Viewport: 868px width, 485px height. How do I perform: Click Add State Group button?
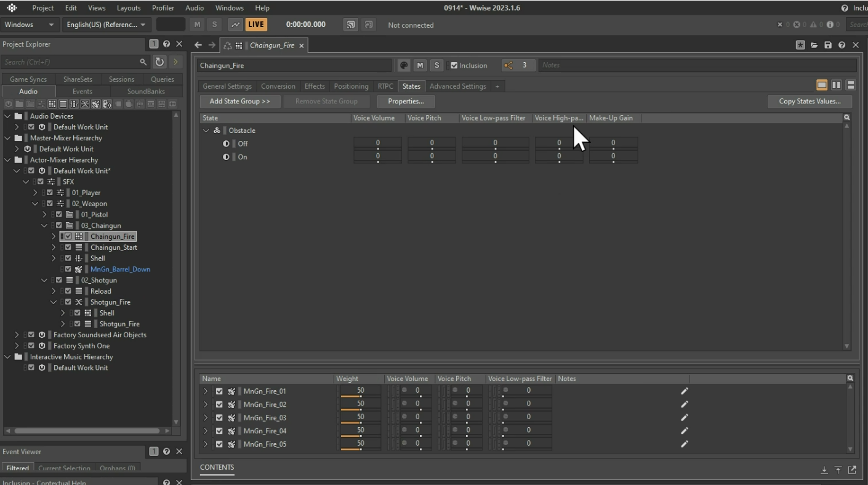tap(240, 102)
